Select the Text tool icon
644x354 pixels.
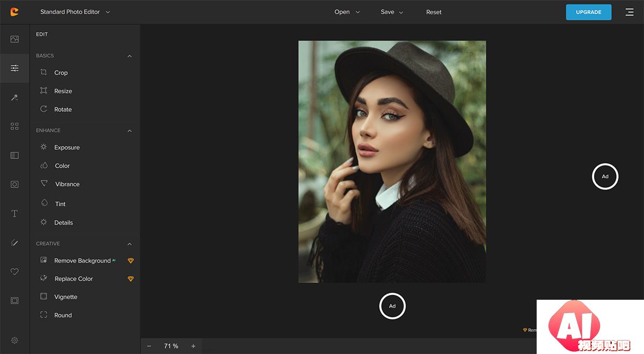[14, 214]
